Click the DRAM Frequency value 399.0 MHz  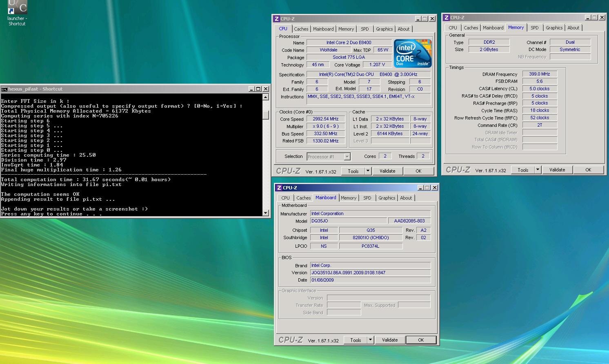(x=540, y=74)
